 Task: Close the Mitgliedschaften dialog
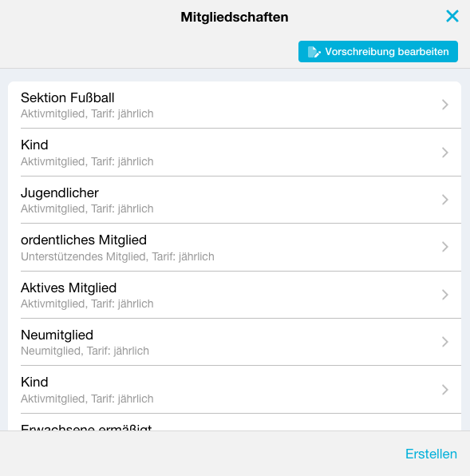[452, 16]
